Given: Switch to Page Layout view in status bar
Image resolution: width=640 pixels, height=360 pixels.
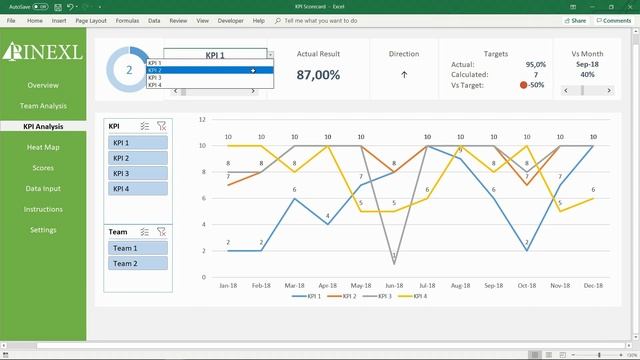Looking at the screenshot, I should click(549, 355).
